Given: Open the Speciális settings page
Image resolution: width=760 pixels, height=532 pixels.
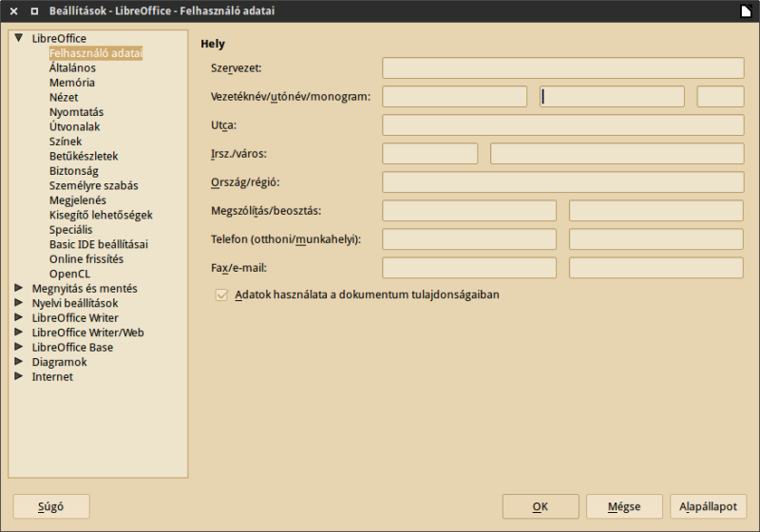Looking at the screenshot, I should point(70,229).
